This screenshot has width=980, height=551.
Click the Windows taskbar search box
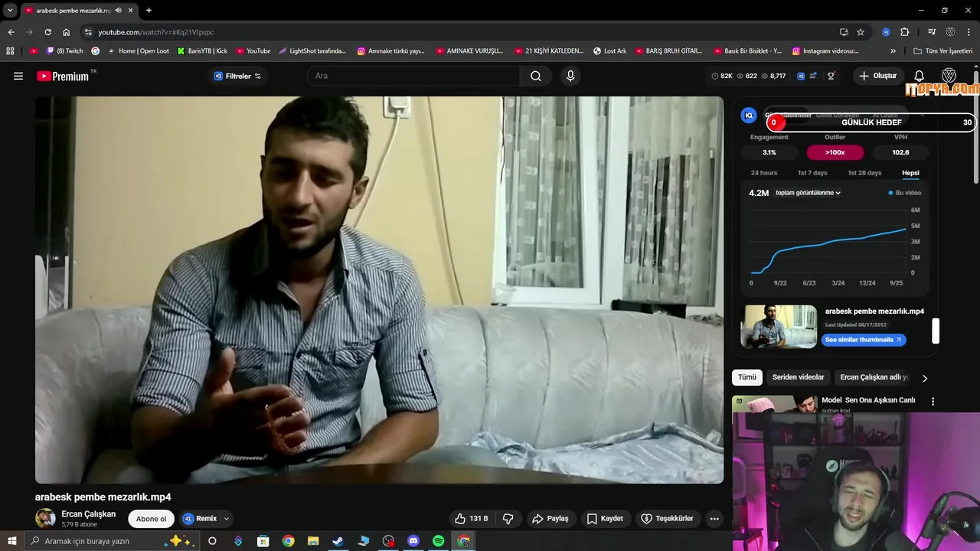111,541
